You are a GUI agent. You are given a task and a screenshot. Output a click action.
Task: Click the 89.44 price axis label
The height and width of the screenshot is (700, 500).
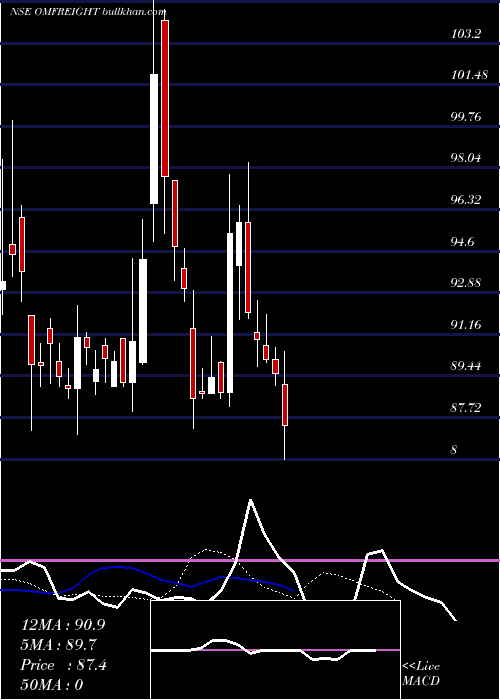(466, 366)
